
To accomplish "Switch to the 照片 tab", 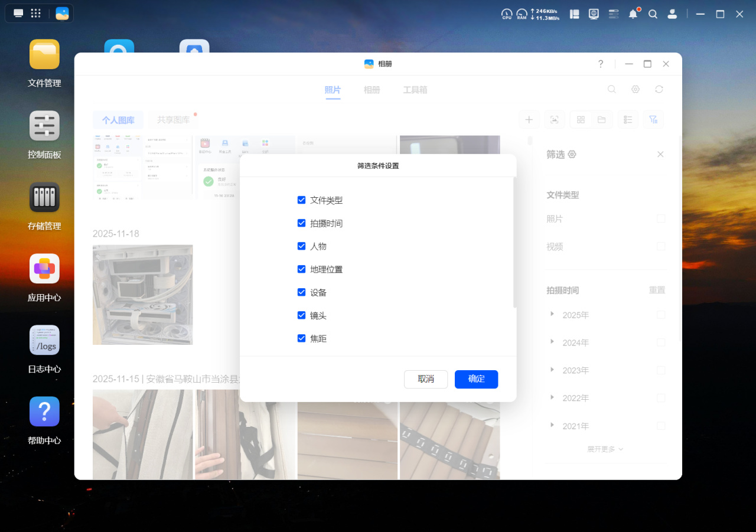I will point(333,90).
